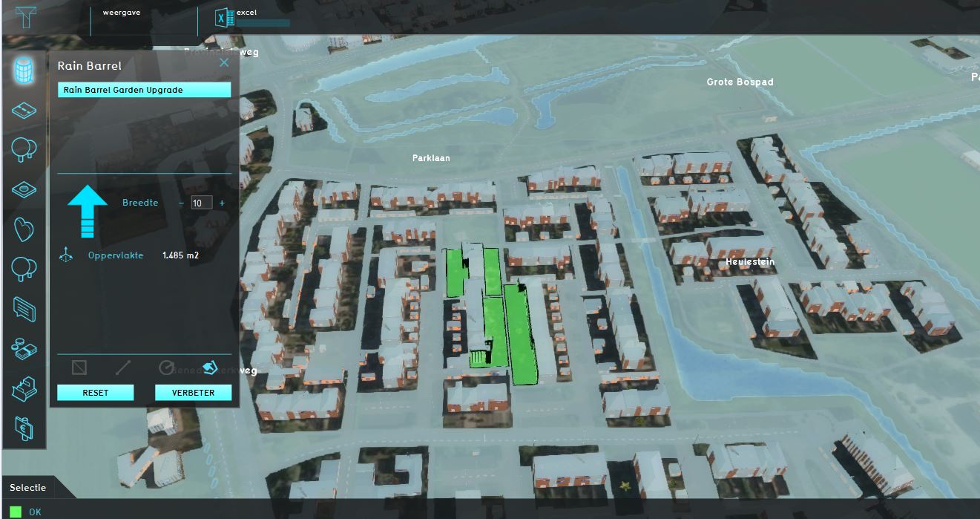This screenshot has height=519, width=980.
Task: Click the Breedte value input field
Action: (x=201, y=203)
